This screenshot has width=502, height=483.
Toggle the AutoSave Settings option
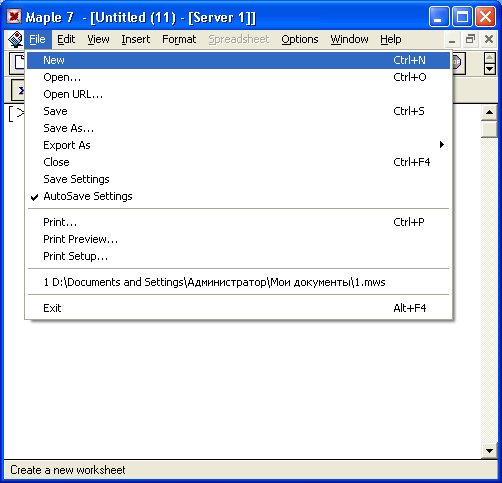(238, 196)
